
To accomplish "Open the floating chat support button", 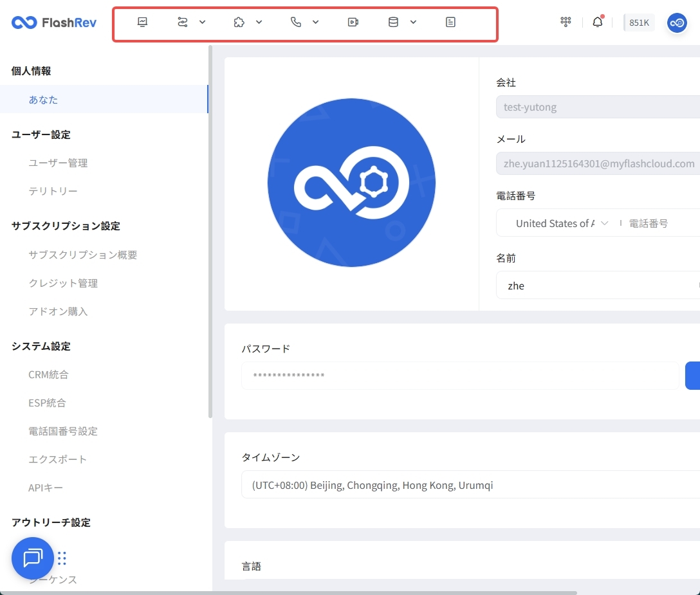I will pos(32,558).
